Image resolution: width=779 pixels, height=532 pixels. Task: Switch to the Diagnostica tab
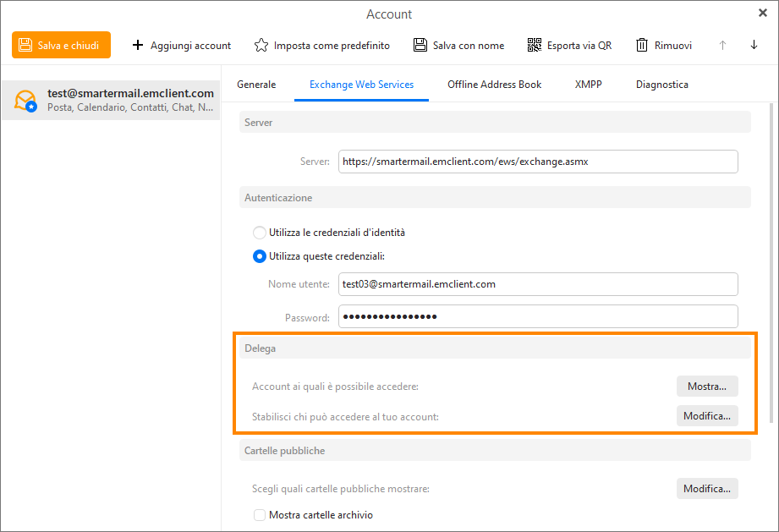(x=661, y=85)
